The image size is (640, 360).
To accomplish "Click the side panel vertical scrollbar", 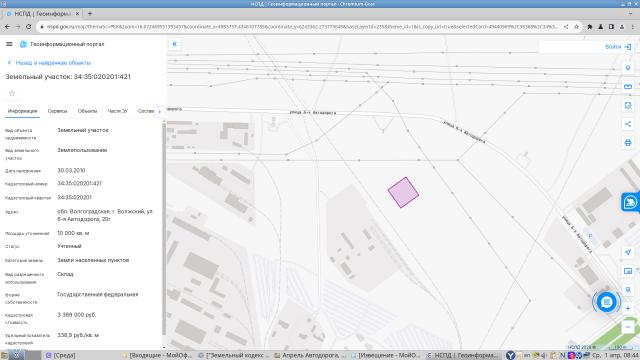I will point(164,229).
